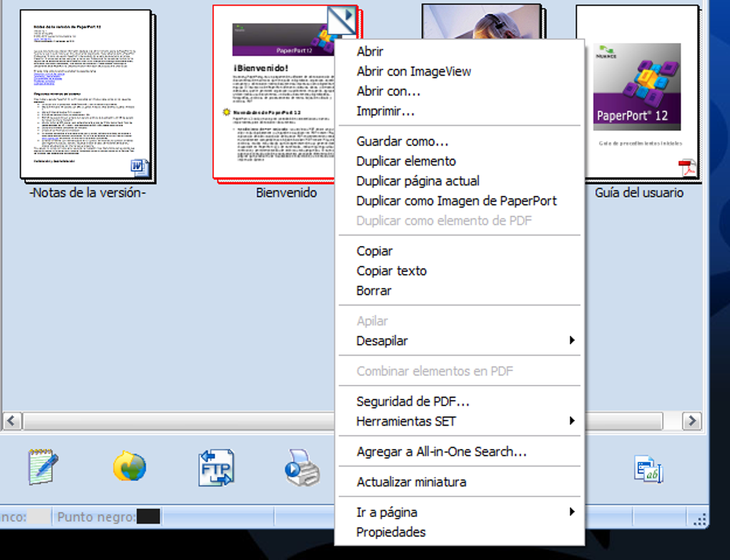
Task: Click the -Notas de la versión- label
Action: click(87, 192)
